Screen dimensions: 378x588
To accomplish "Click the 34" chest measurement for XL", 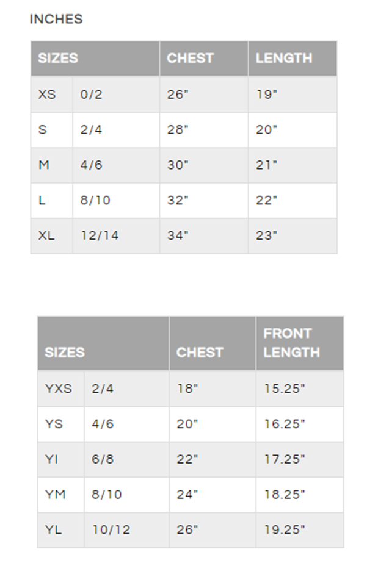I will click(x=178, y=235).
